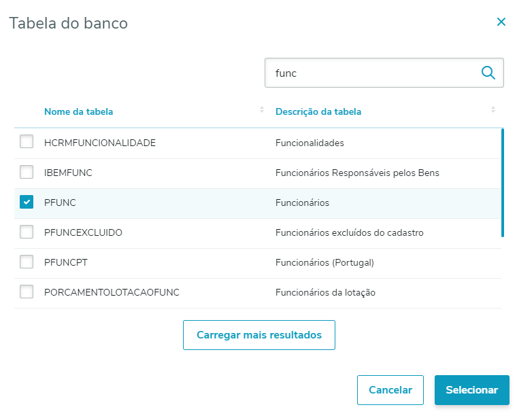Tick the IBEMFUNC row checkbox
The height and width of the screenshot is (420, 517).
click(x=27, y=172)
